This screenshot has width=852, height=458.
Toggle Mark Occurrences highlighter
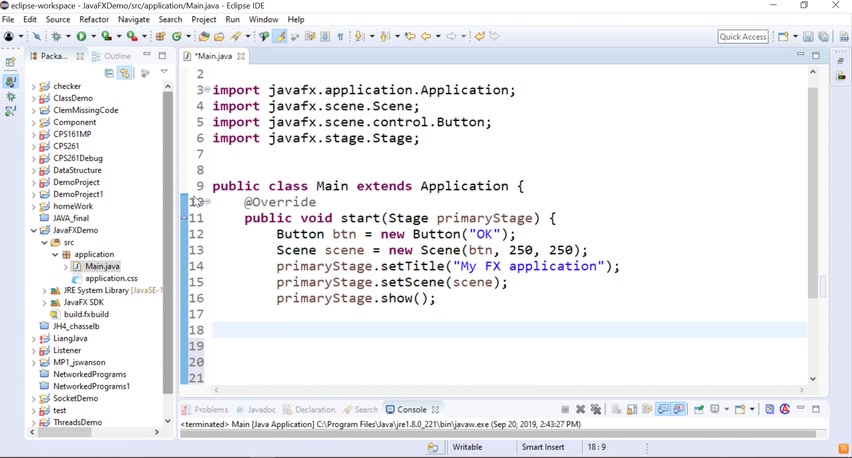(x=279, y=36)
